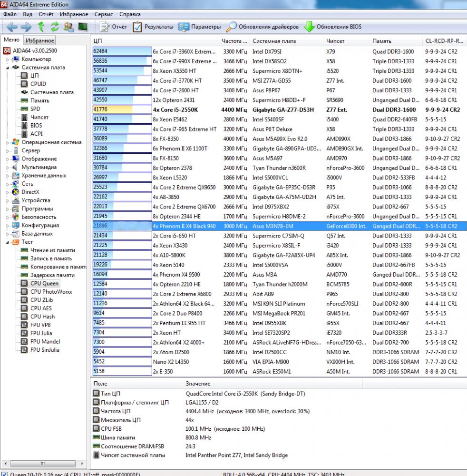Collapse the Системная плата tree node
This screenshot has width=467, height=476.
pos(8,68)
